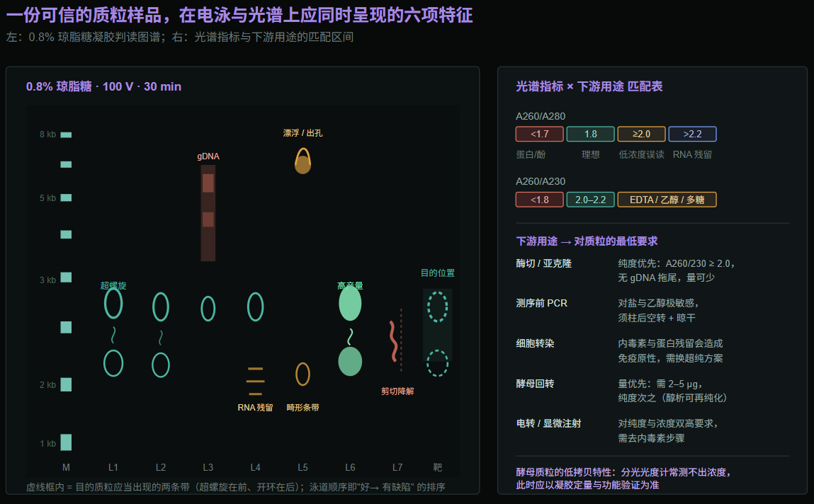Select the marker band next to 5 kb
814x504 pixels.
pyautogui.click(x=66, y=197)
